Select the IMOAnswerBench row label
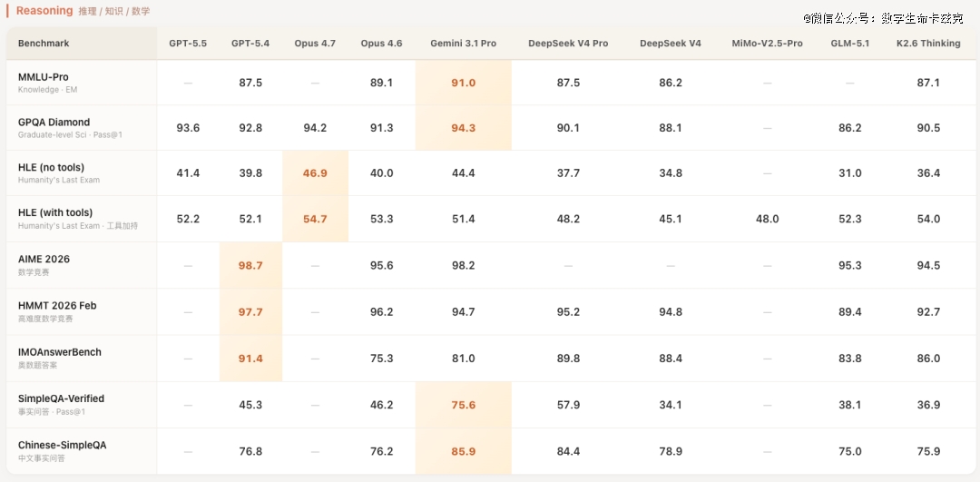This screenshot has width=980, height=482. [x=60, y=351]
